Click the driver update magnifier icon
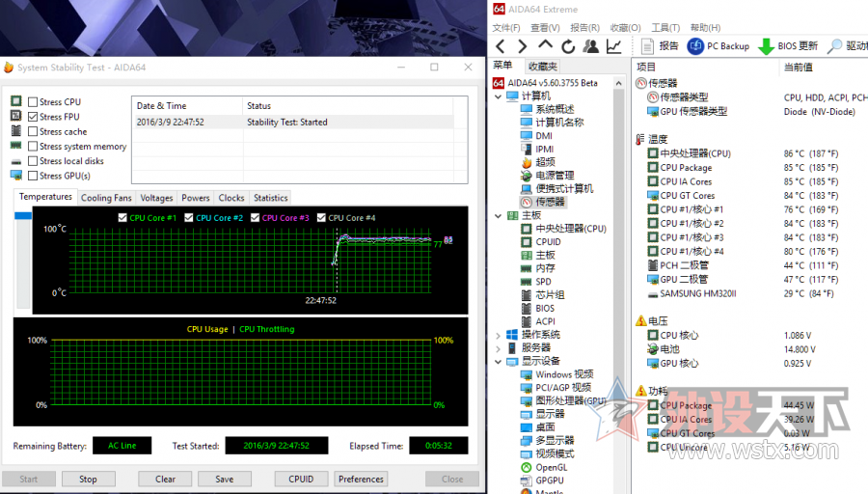 coord(834,46)
